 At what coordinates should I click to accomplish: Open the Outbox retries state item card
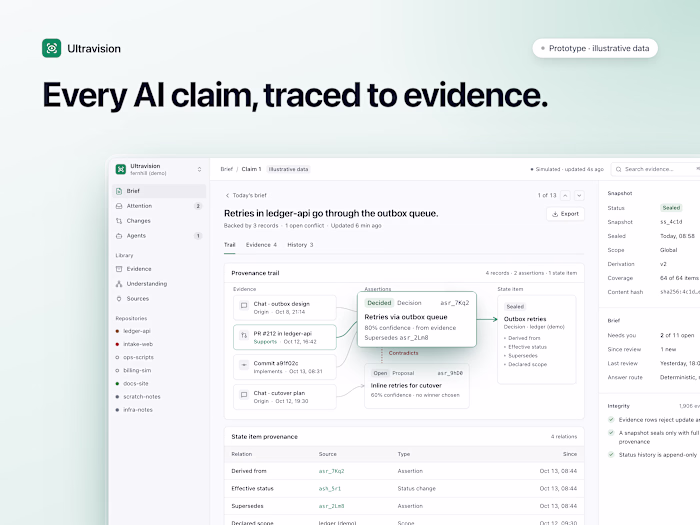coord(537,339)
